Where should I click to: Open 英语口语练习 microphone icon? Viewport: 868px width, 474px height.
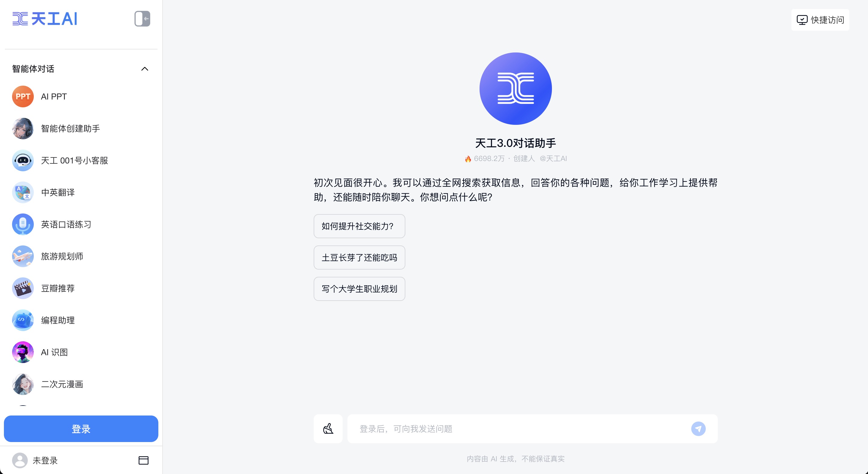pyautogui.click(x=23, y=224)
